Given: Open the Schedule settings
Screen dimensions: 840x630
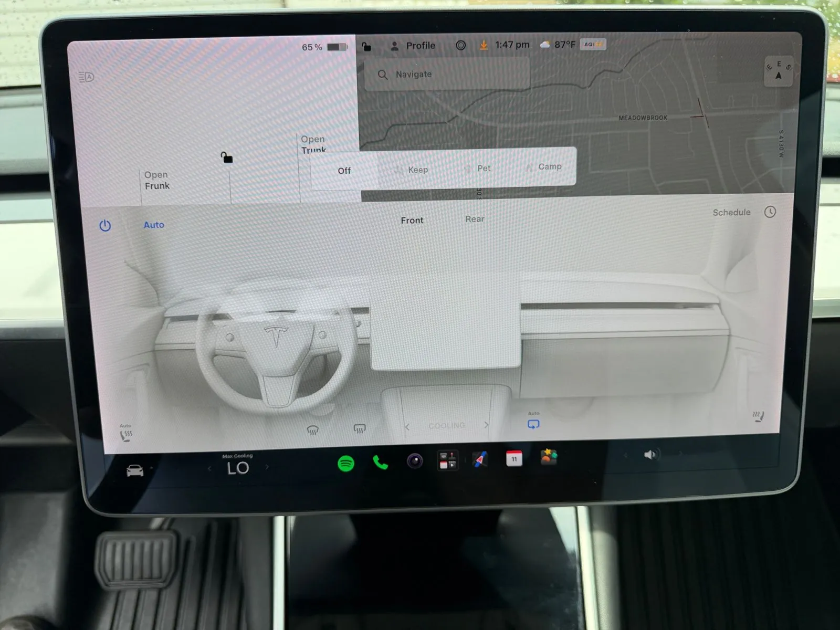Looking at the screenshot, I should [x=731, y=212].
